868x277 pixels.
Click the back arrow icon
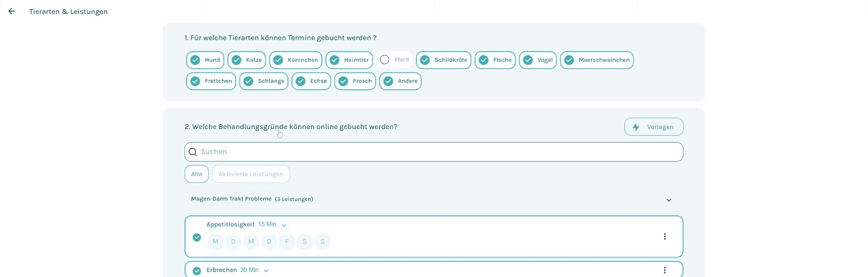tap(12, 11)
